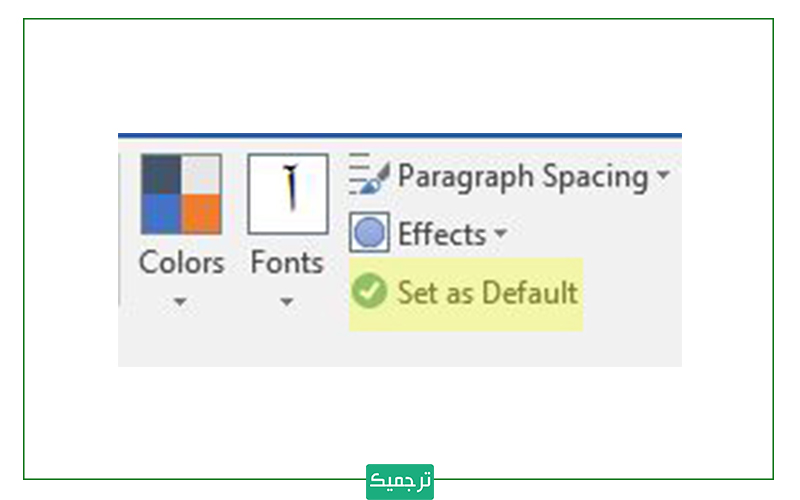Click the Paragraph Spacing label
This screenshot has height=500, width=800.
click(x=523, y=177)
